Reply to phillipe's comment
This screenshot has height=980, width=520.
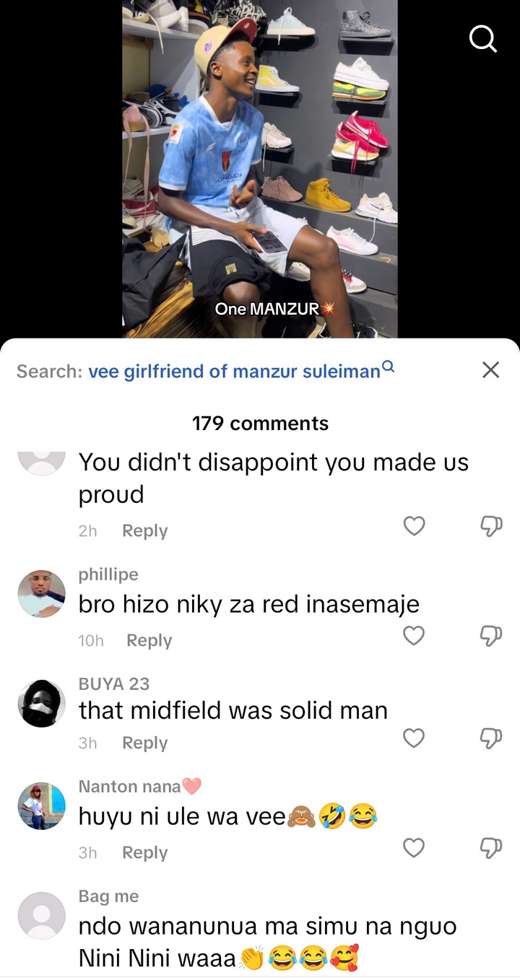tap(149, 640)
